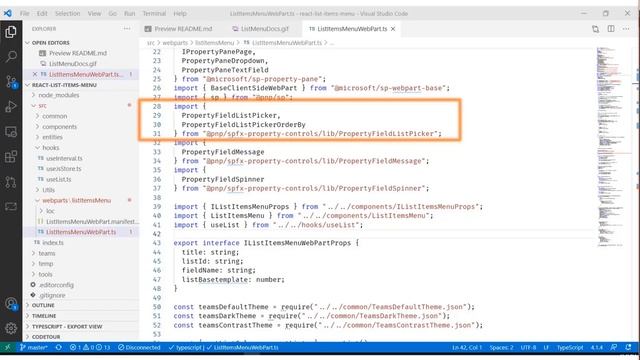The image size is (640, 360).
Task: Close the ListItemsMenuWebPart.ts tab
Action: click(393, 29)
